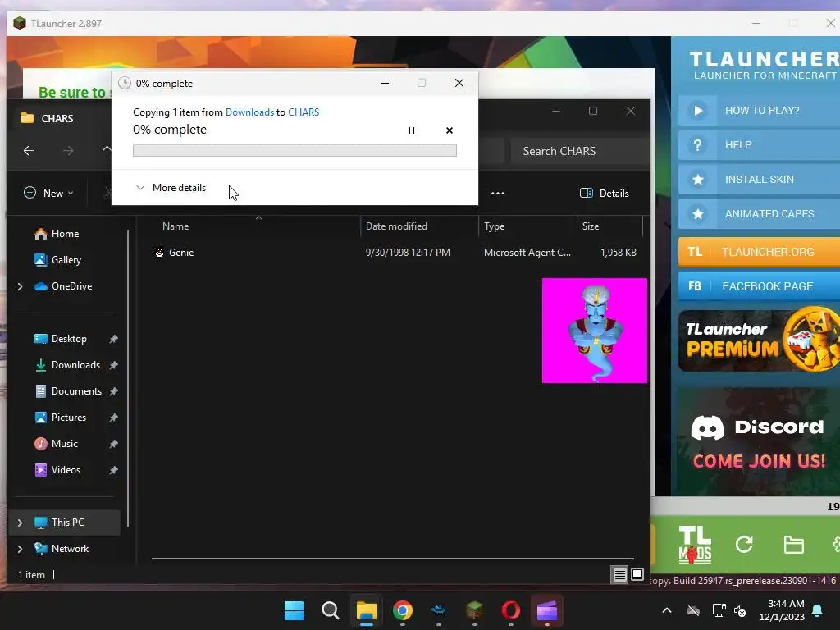The image size is (840, 630).
Task: Select Network in navigation pane
Action: point(62,549)
